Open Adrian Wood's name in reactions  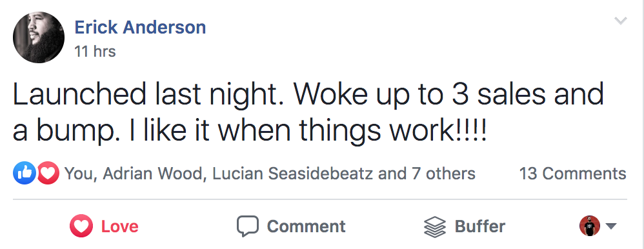[x=152, y=174]
